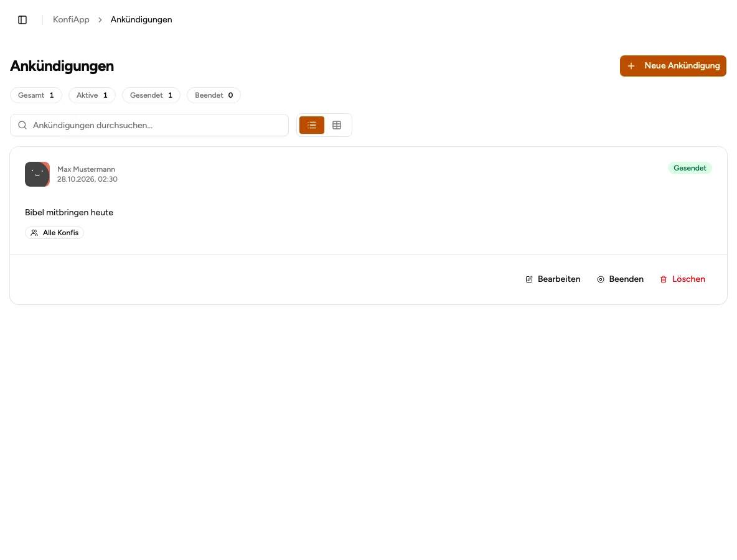Select the author name Max Mustermann
This screenshot has height=560, width=737.
86,169
